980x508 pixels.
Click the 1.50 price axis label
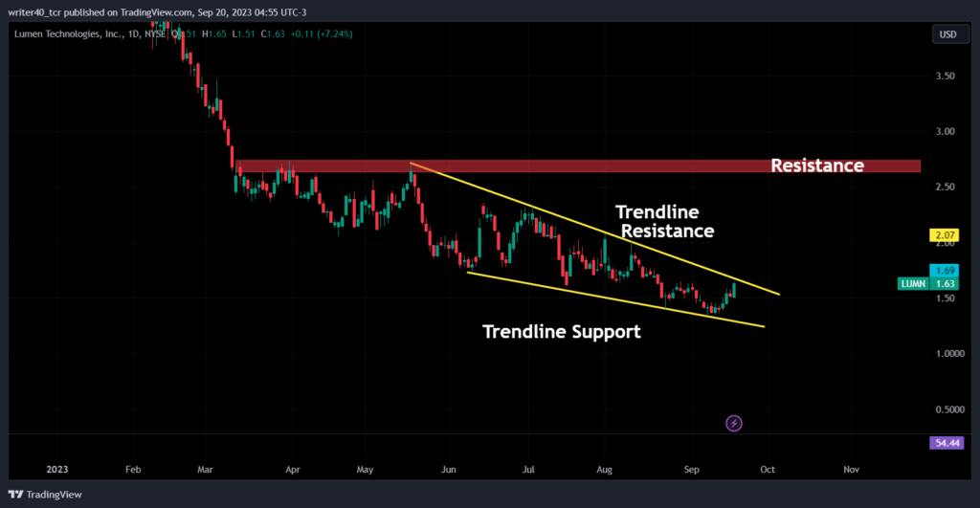pos(945,298)
